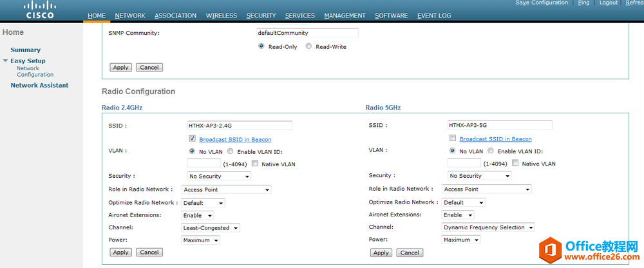Image resolution: width=644 pixels, height=268 pixels.
Task: Open the HOME tab
Action: (97, 15)
